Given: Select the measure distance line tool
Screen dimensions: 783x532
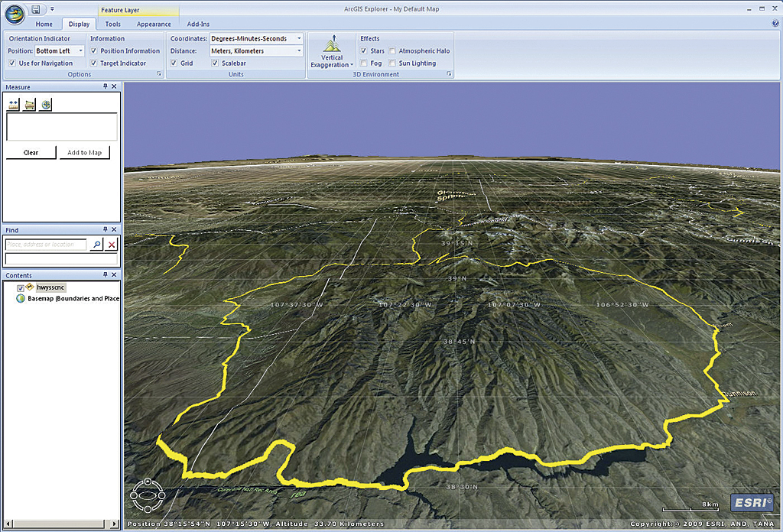Looking at the screenshot, I should coord(14,104).
